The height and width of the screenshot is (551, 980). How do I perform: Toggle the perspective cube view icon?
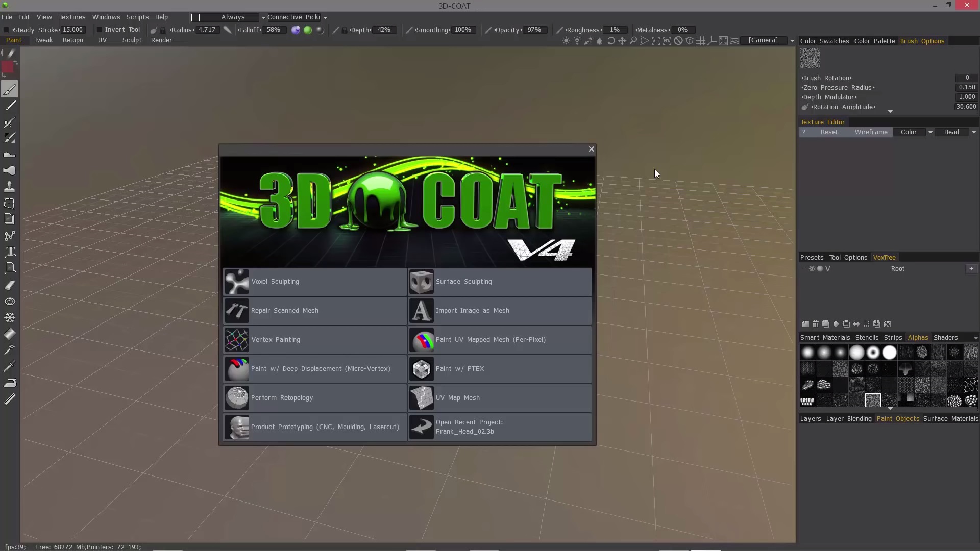pos(690,41)
